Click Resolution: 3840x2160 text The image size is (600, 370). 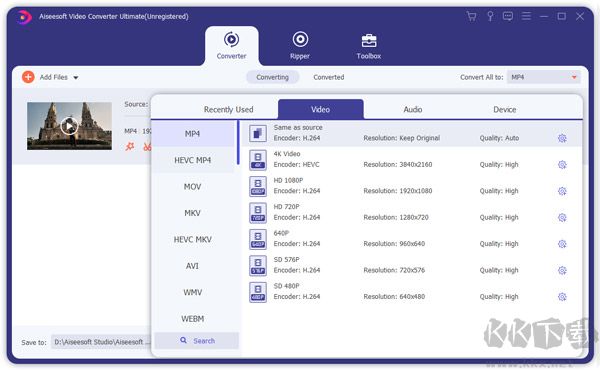[398, 165]
